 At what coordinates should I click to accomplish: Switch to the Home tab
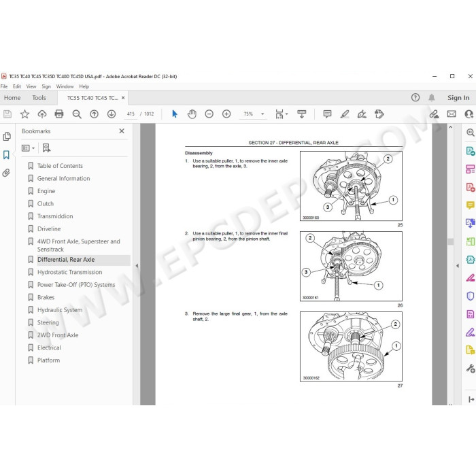coord(12,98)
